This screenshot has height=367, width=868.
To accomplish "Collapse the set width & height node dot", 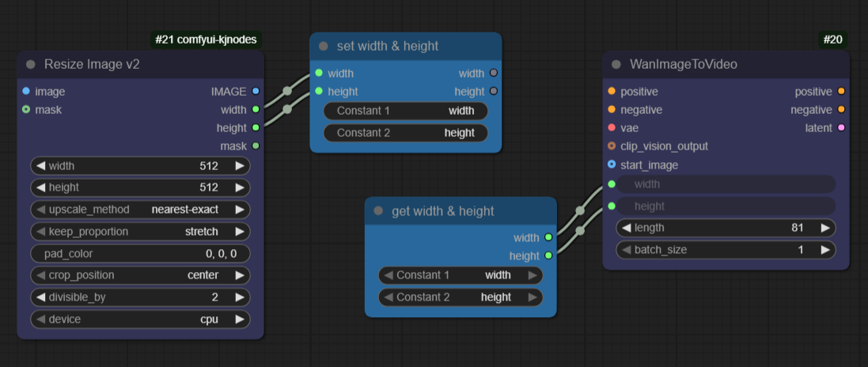I will coord(324,46).
